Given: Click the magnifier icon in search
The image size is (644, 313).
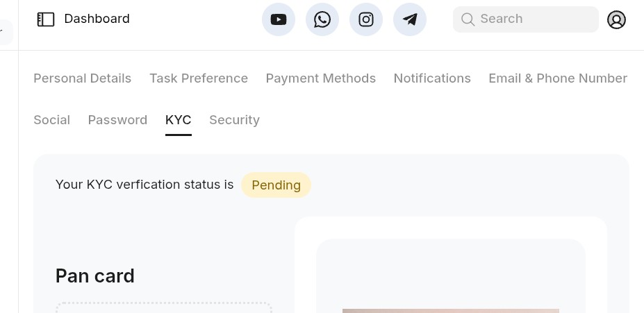Looking at the screenshot, I should [468, 19].
